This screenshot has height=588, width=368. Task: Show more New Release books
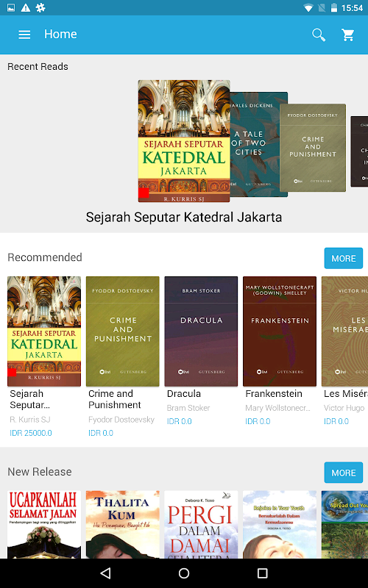point(343,473)
